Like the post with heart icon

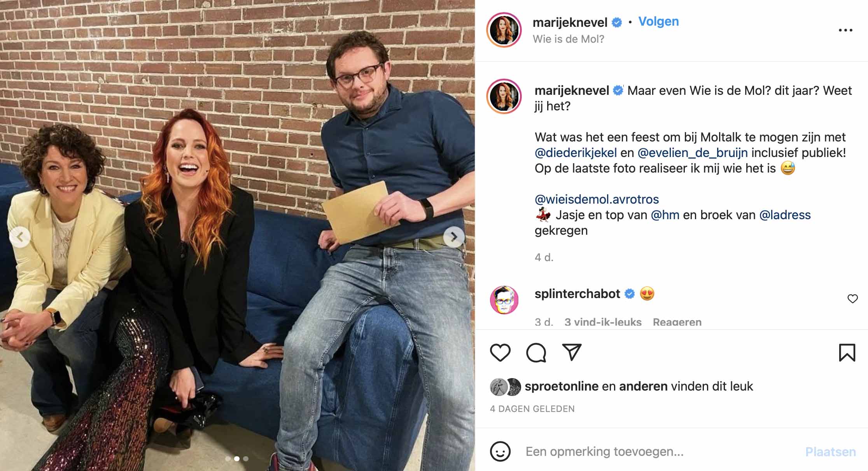coord(500,352)
